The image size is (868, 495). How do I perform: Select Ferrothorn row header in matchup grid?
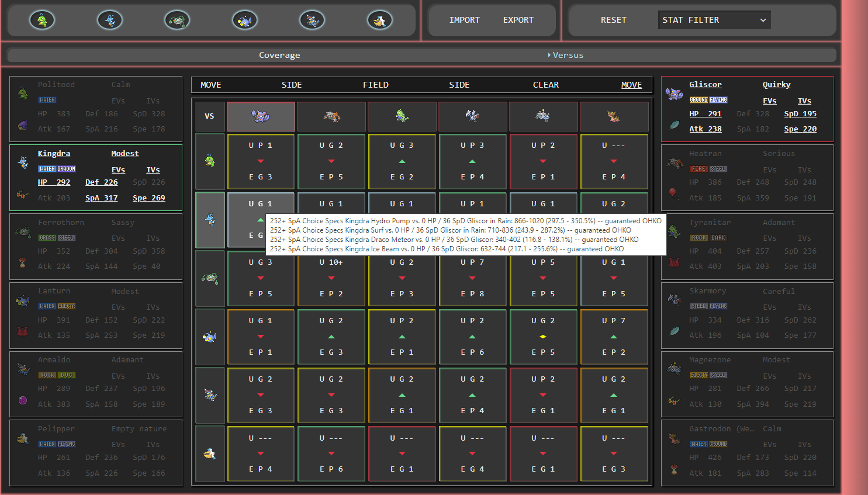(x=210, y=278)
